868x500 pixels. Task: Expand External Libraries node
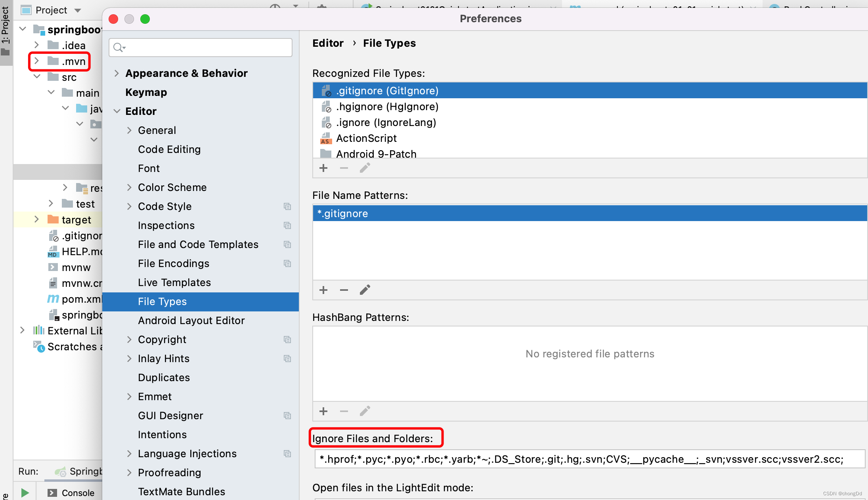[x=23, y=330]
